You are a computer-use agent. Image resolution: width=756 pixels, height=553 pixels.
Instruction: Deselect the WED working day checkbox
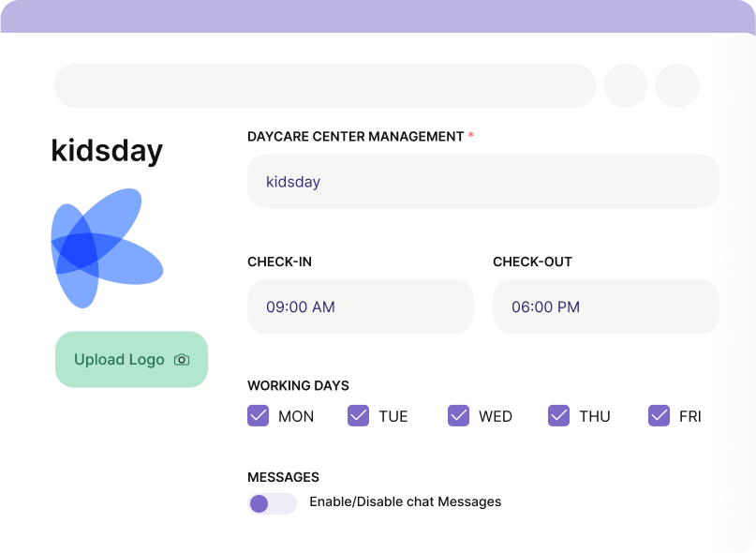point(458,415)
